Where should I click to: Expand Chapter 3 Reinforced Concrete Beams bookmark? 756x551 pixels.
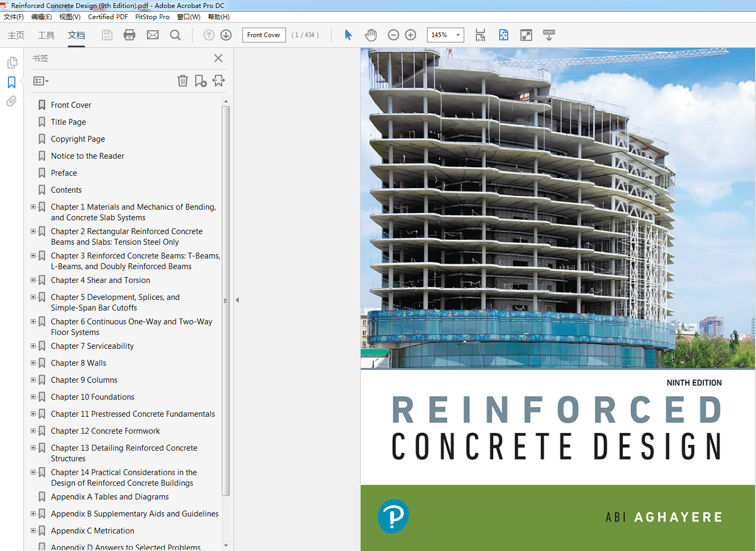pyautogui.click(x=33, y=256)
